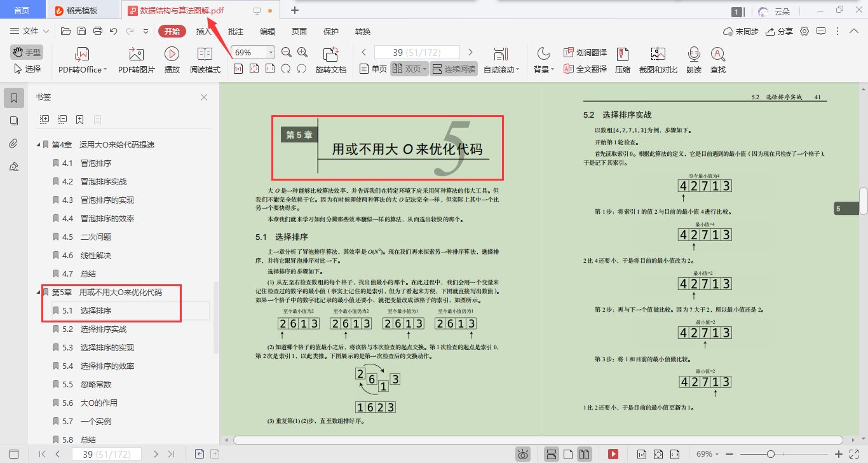The width and height of the screenshot is (868, 463).
Task: Enter 阅读模式 reading mode
Action: point(205,60)
